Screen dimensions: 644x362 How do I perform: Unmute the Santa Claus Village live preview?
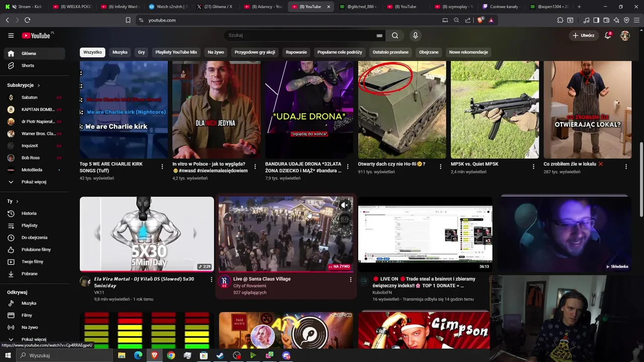point(344,205)
